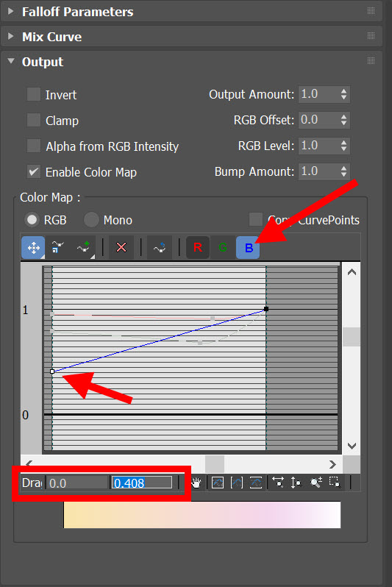Click the Output Amount value field
This screenshot has width=392, height=587.
pos(318,94)
